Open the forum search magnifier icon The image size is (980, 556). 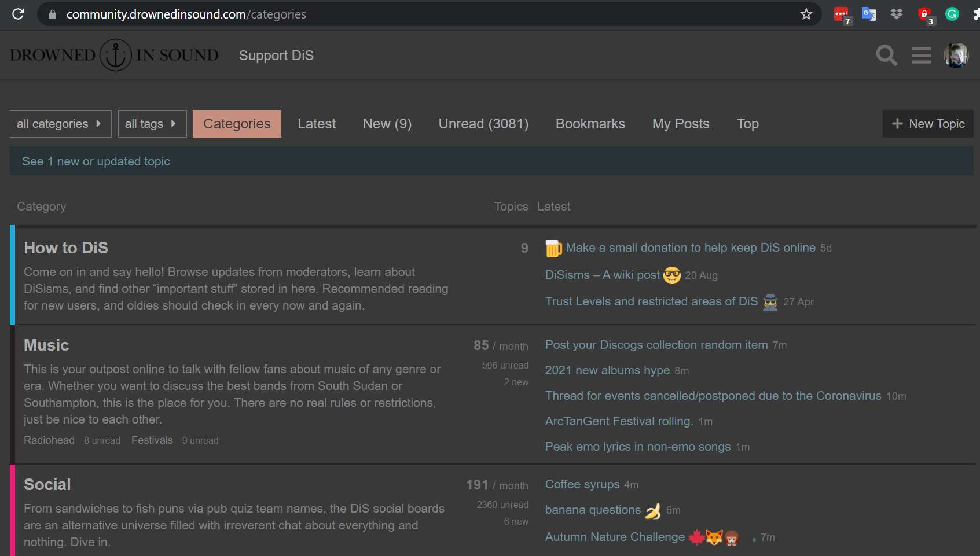point(886,56)
